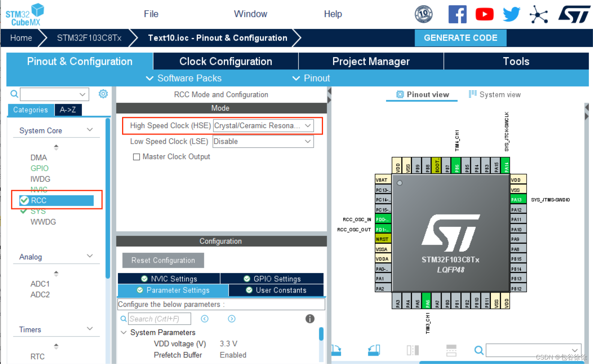
Task: Rotate the chip view counter-clockwise
Action: [374, 350]
